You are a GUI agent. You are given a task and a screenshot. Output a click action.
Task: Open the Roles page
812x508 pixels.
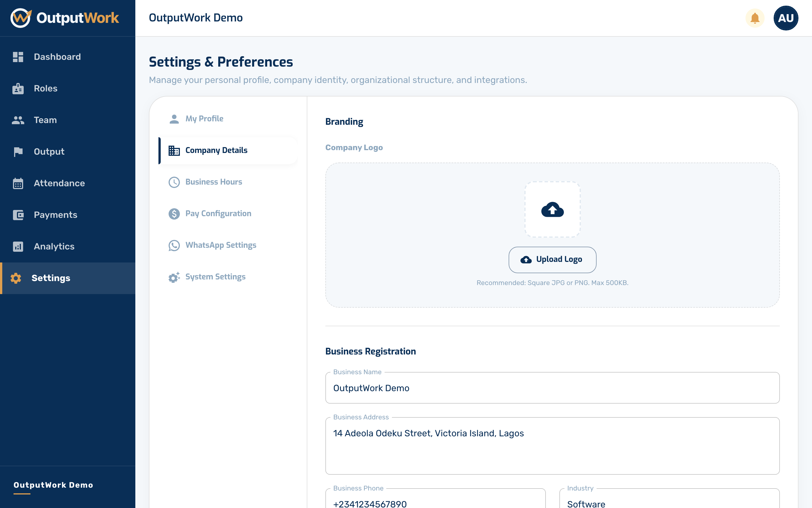click(x=68, y=88)
